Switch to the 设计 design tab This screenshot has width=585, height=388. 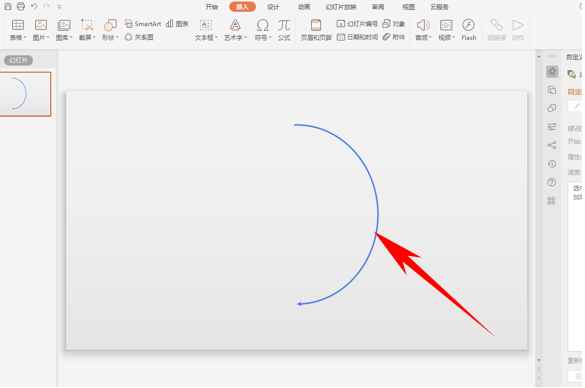(x=273, y=7)
